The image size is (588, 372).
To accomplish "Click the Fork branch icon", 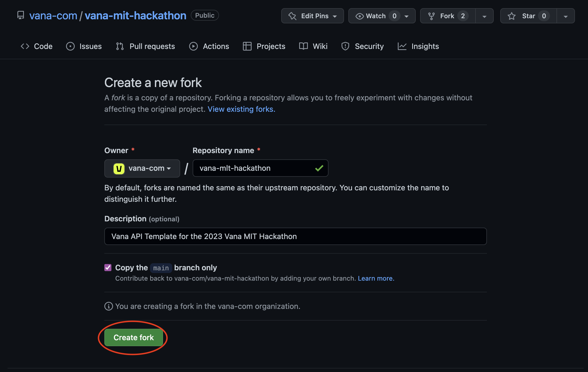I will pos(431,16).
